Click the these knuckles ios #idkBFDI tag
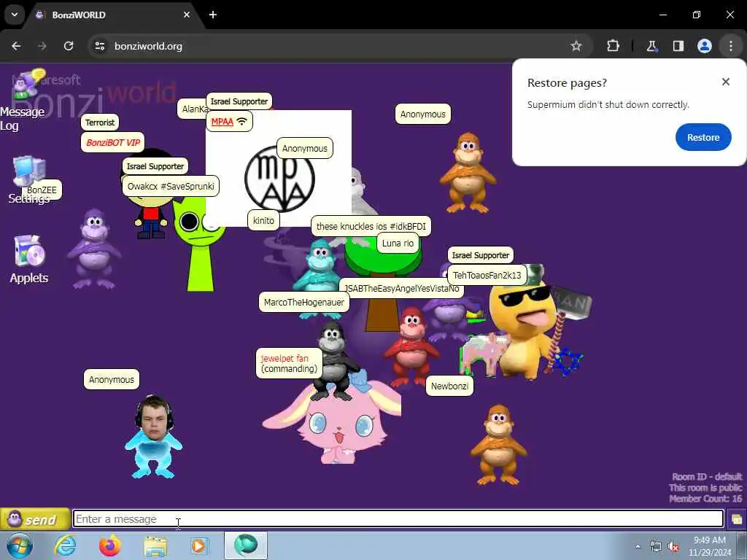This screenshot has width=747, height=560. (371, 226)
